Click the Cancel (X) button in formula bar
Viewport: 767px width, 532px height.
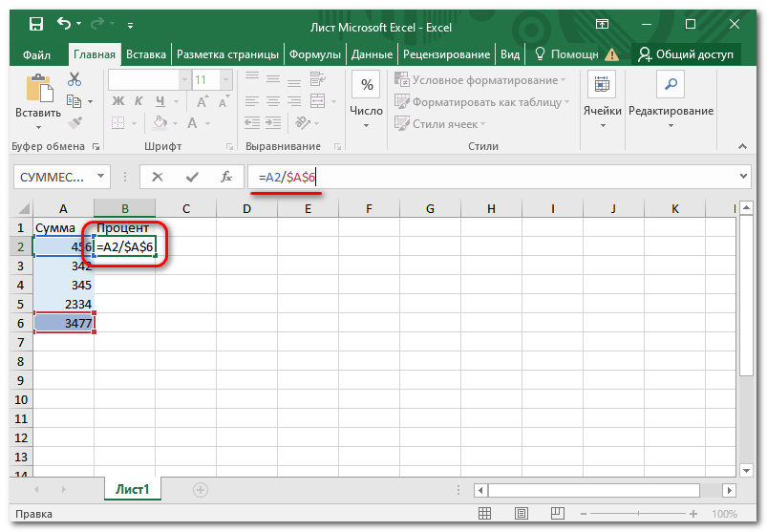pos(158,177)
